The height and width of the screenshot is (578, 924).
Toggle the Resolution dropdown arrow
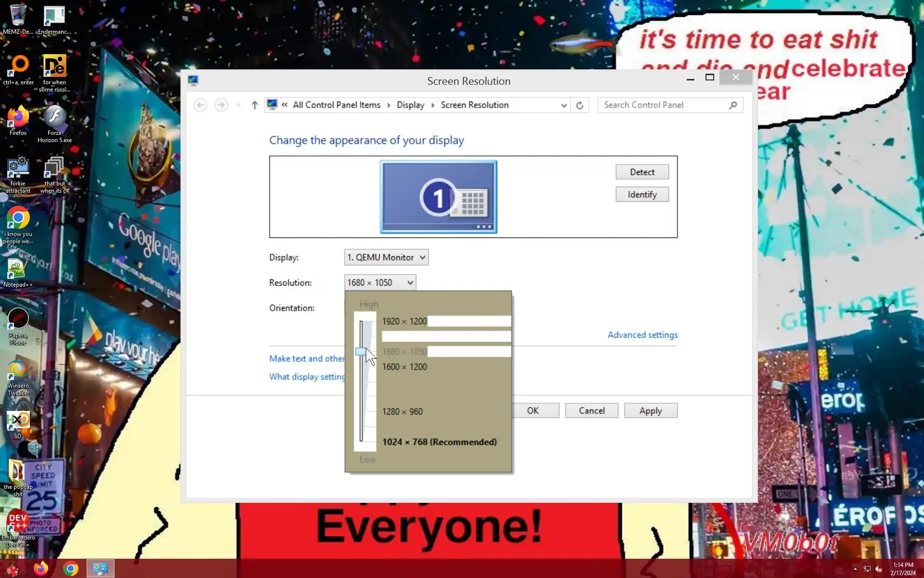(x=410, y=283)
